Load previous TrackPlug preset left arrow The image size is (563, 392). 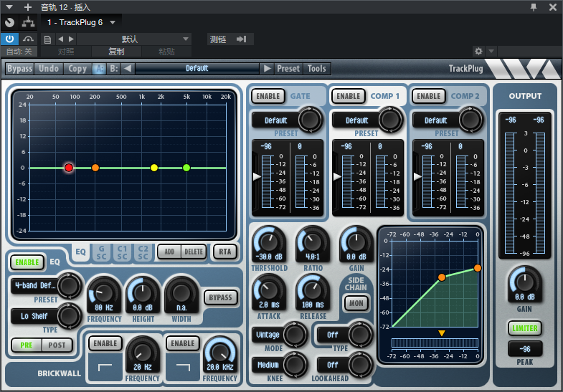click(128, 69)
